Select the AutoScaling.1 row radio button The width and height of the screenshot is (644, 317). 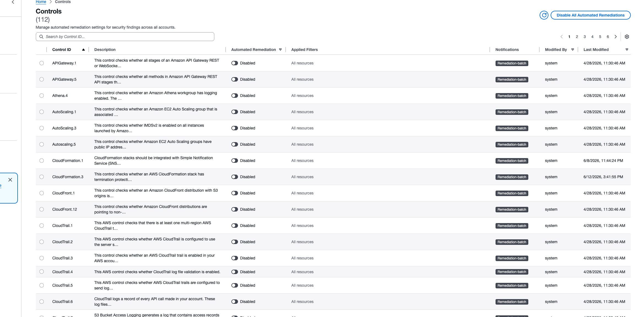[x=42, y=112]
